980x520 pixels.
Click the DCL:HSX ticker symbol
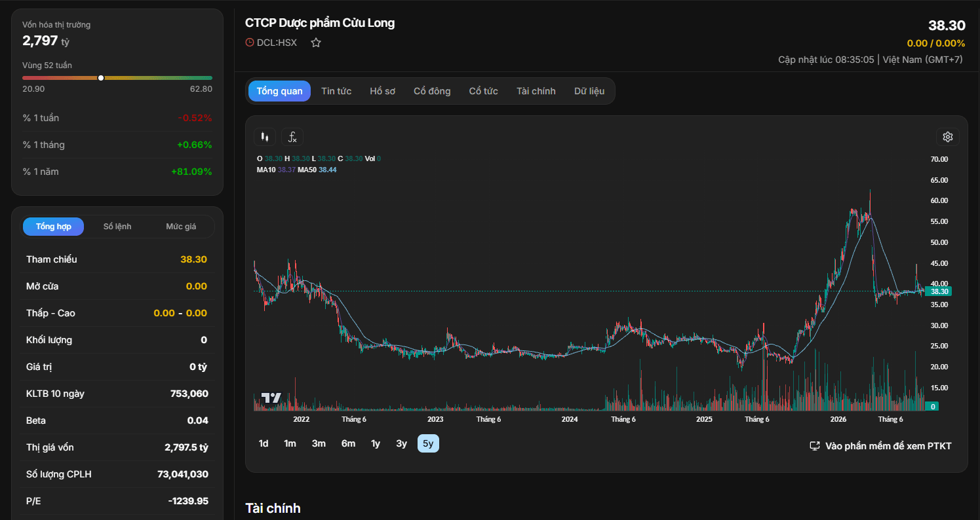277,43
